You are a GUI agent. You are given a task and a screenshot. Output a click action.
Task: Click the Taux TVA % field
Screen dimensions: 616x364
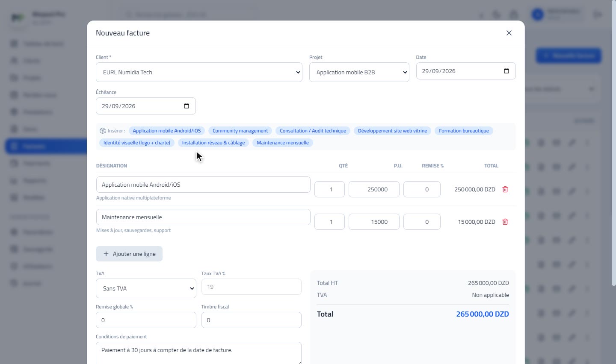point(252,287)
